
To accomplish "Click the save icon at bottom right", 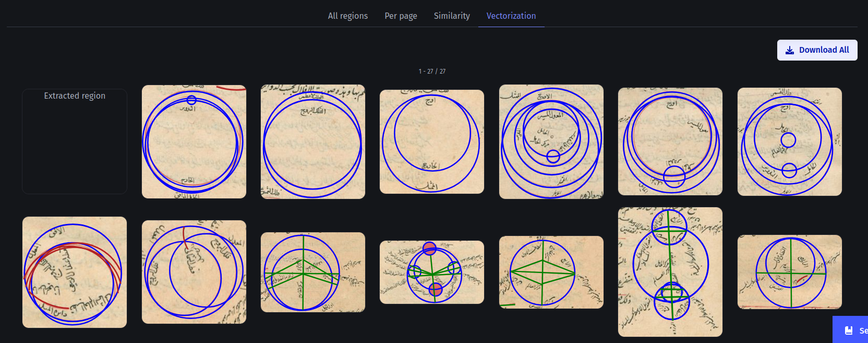I will pos(849,330).
